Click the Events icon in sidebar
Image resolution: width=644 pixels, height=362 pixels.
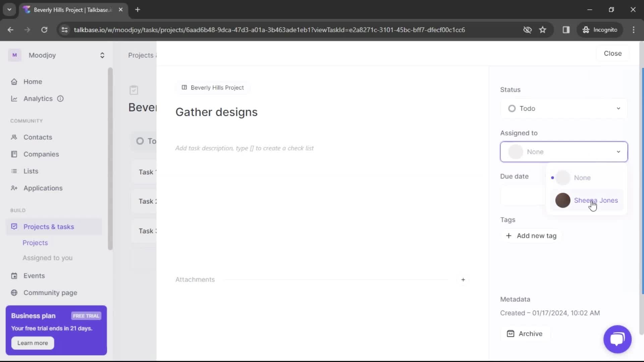tap(14, 276)
